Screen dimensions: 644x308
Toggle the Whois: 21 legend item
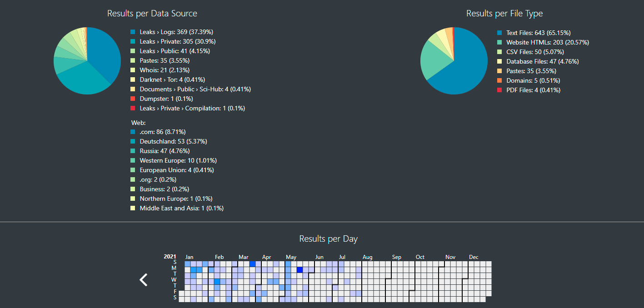point(165,70)
